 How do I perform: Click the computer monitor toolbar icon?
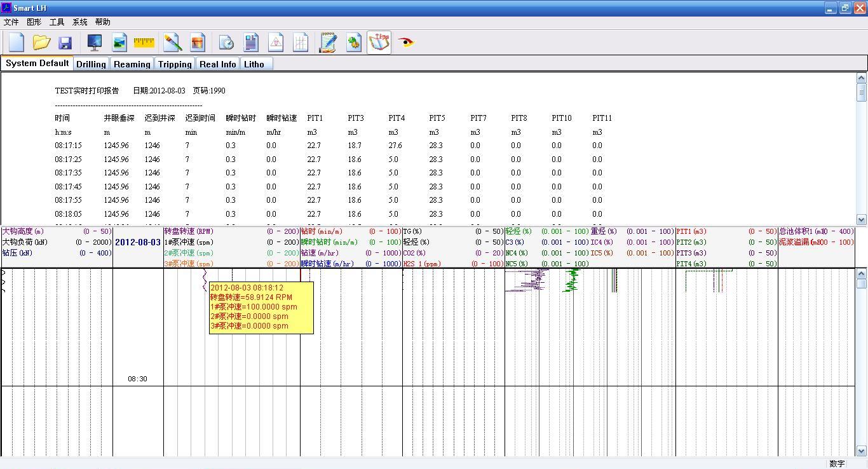95,43
